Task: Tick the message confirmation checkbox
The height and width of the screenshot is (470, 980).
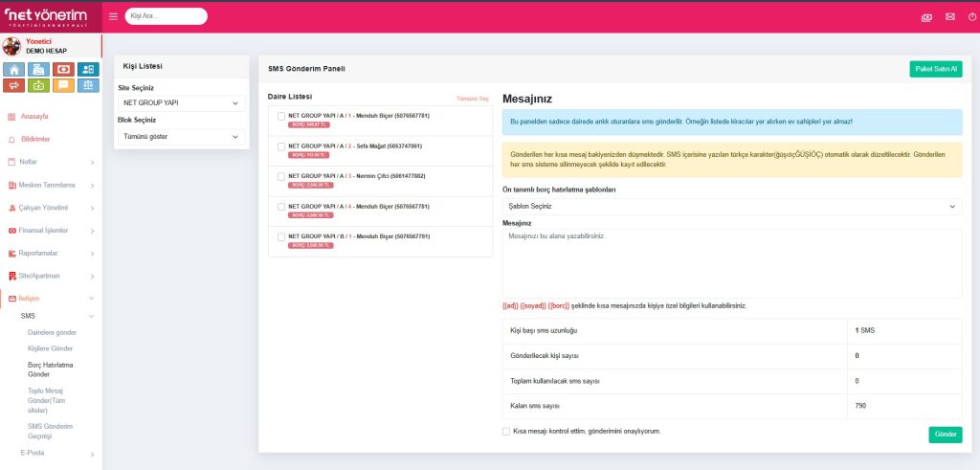Action: [506, 432]
